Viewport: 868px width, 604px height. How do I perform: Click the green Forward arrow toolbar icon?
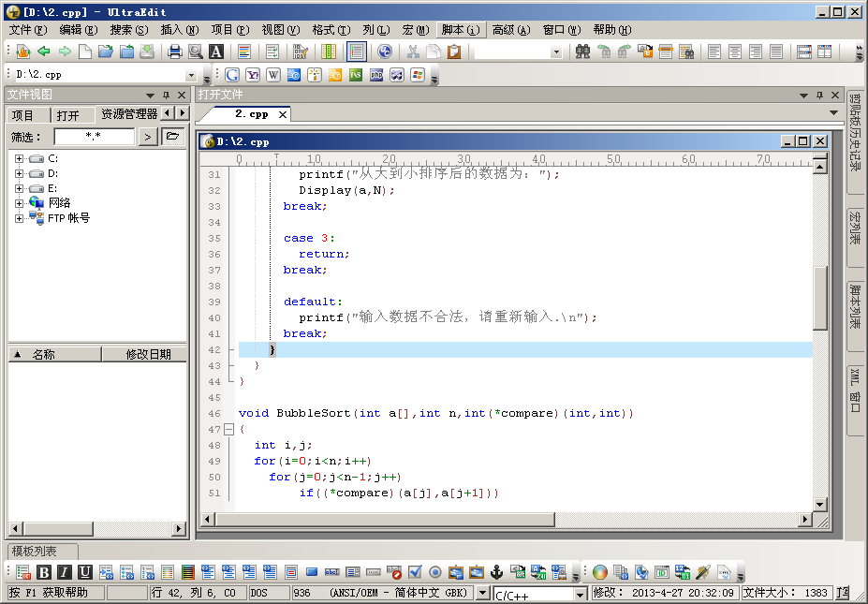coord(65,52)
